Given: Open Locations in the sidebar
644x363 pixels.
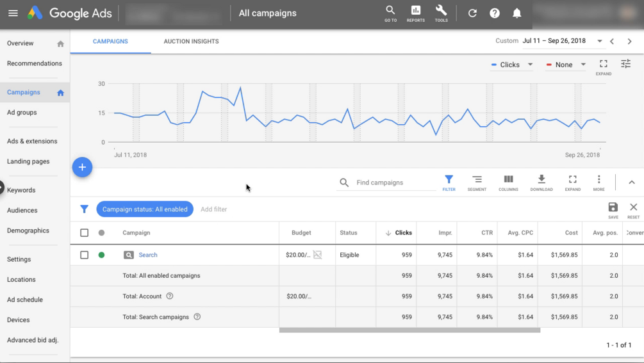Looking at the screenshot, I should pos(21,279).
